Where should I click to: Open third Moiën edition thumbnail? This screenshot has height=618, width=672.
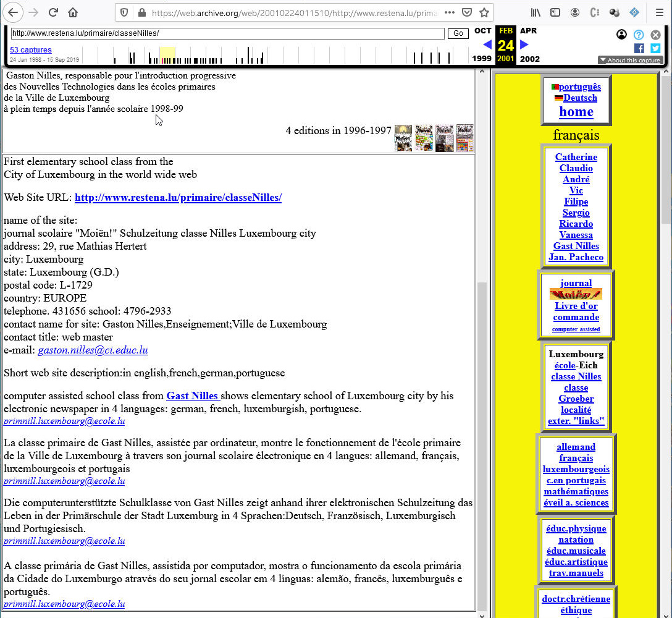(x=445, y=138)
